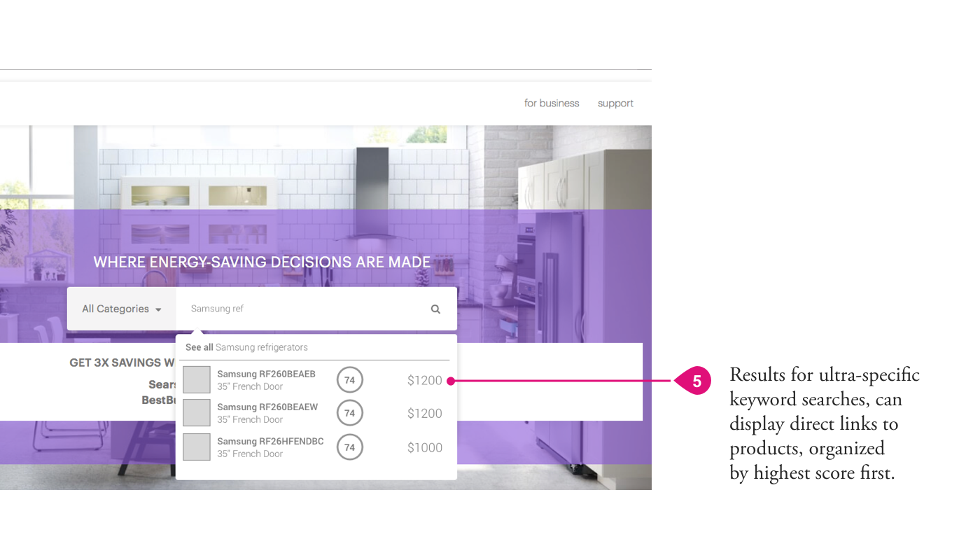Click the $1000 price of RF26HFENDBC

(x=425, y=447)
